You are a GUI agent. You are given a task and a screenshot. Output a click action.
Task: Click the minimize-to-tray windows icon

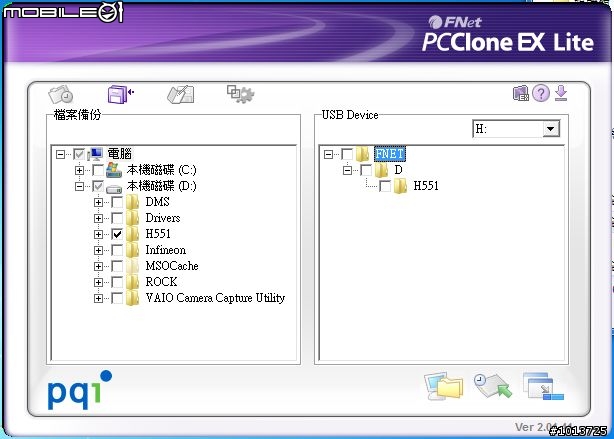click(x=543, y=386)
